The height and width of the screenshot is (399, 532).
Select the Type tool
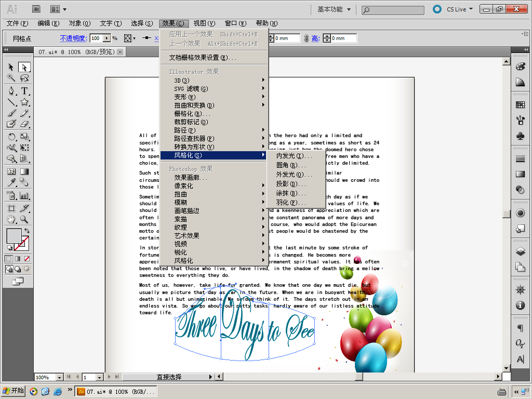tap(24, 90)
